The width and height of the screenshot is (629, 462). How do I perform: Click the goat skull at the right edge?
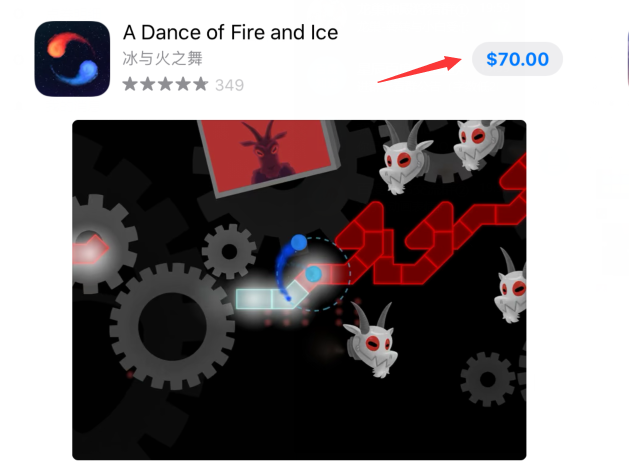(x=510, y=287)
